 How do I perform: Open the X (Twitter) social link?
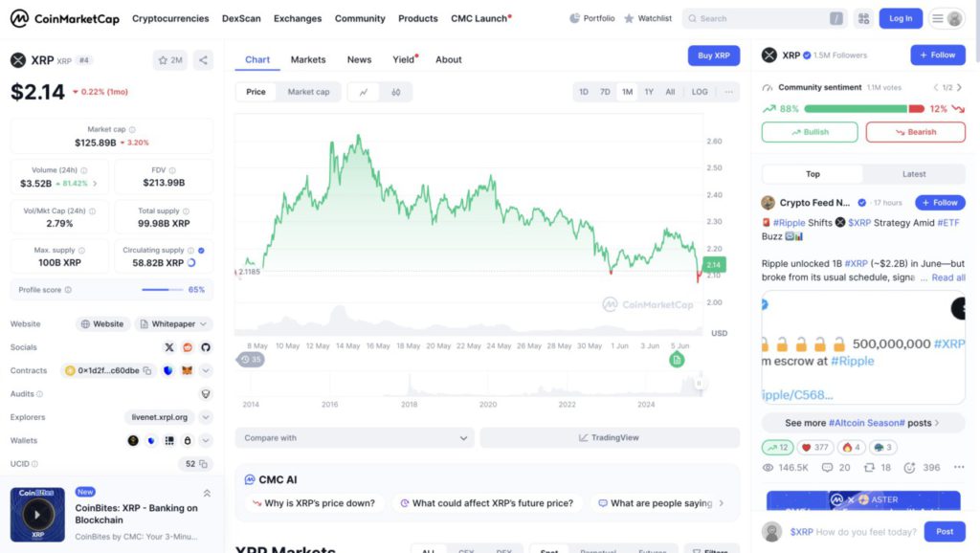click(168, 347)
